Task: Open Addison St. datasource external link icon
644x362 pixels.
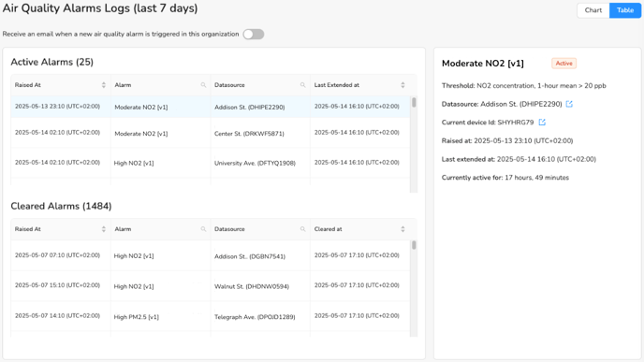Action: (569, 104)
